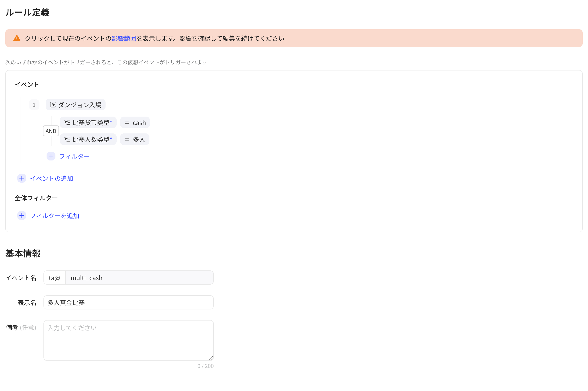Focus the イベント名 field containing multi_cash
The image size is (588, 391).
(x=139, y=278)
